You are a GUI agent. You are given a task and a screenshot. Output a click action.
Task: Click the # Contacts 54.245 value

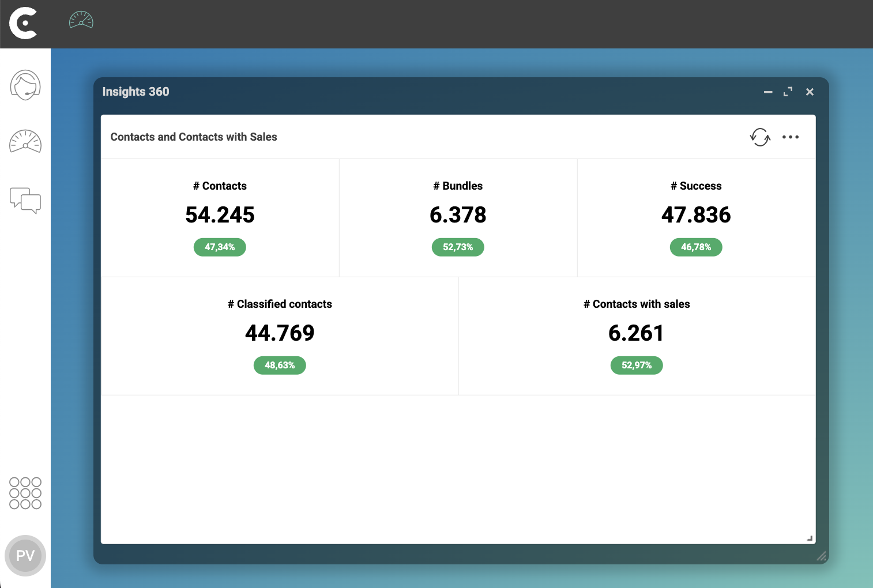(220, 215)
